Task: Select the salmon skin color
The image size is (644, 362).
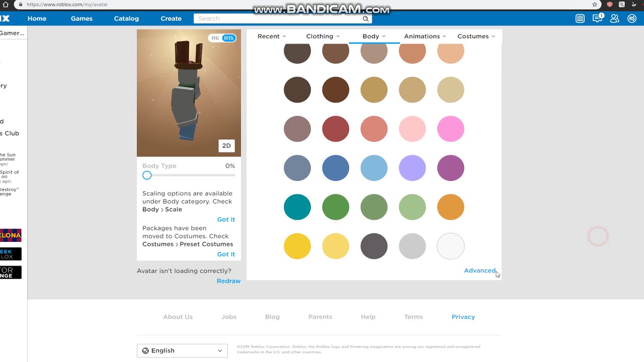Action: point(374,129)
